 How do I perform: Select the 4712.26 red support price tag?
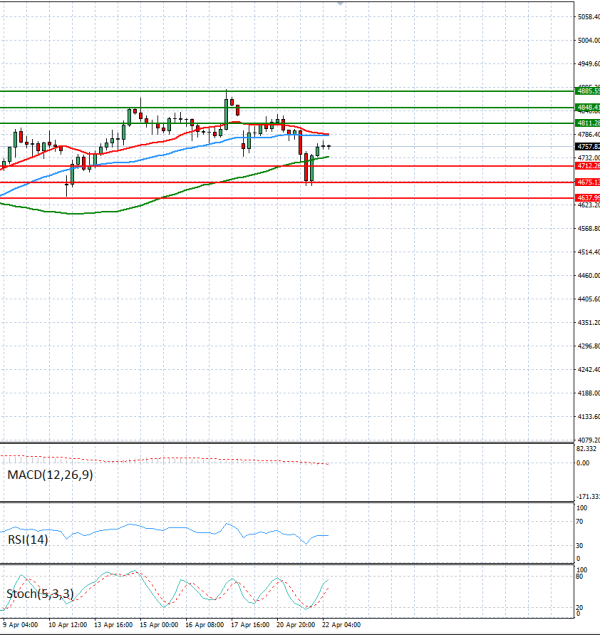[587, 166]
